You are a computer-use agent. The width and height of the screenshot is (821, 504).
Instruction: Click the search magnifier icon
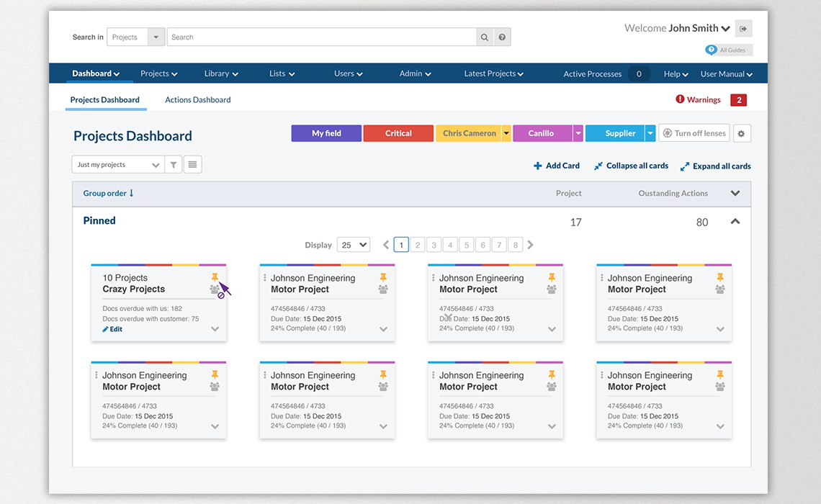click(485, 37)
